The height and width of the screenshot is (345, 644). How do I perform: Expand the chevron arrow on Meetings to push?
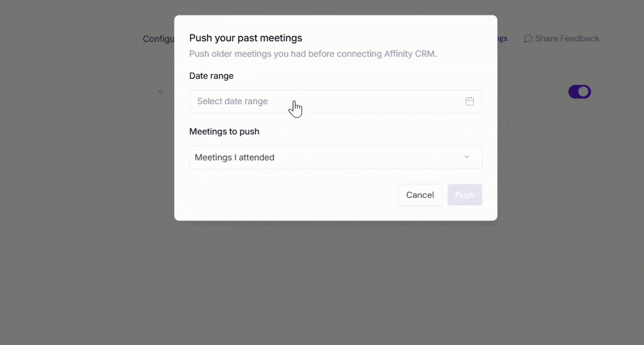467,157
